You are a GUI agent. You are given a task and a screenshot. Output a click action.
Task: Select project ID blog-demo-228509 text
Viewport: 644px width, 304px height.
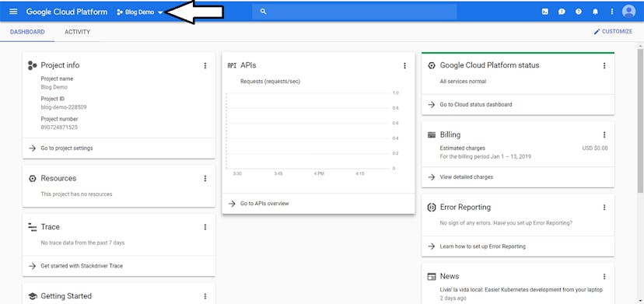64,107
